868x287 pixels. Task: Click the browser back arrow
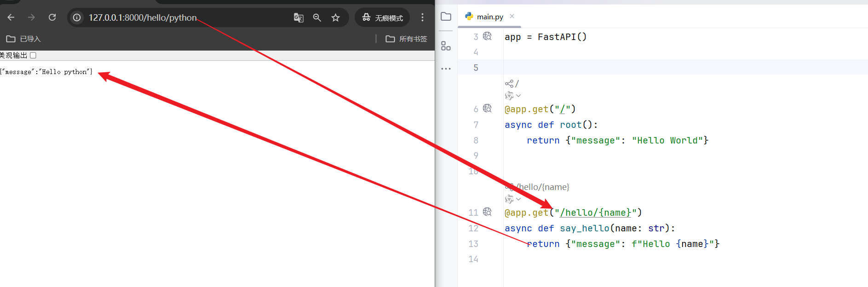(x=11, y=17)
